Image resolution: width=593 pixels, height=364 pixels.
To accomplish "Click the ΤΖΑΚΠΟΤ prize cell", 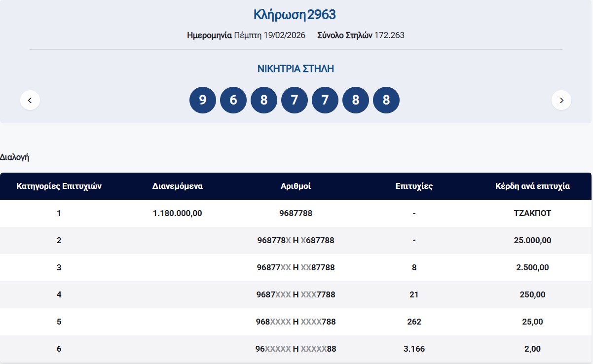I will tap(532, 214).
